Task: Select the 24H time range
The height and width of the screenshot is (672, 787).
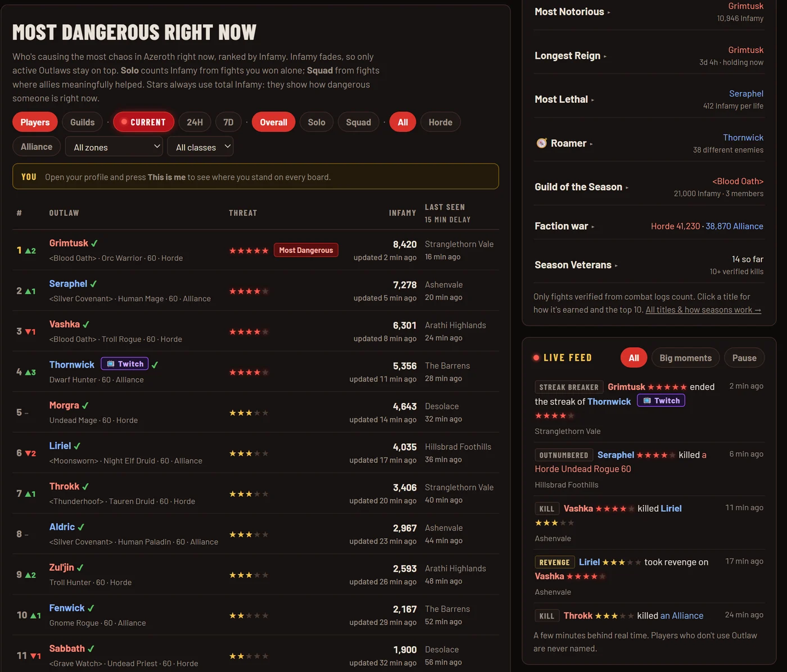Action: [x=195, y=122]
